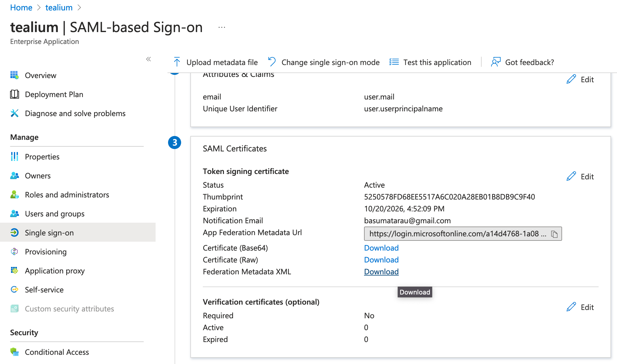Viewport: 617px width, 364px height.
Task: Open the ellipsis more options menu
Action: click(222, 27)
